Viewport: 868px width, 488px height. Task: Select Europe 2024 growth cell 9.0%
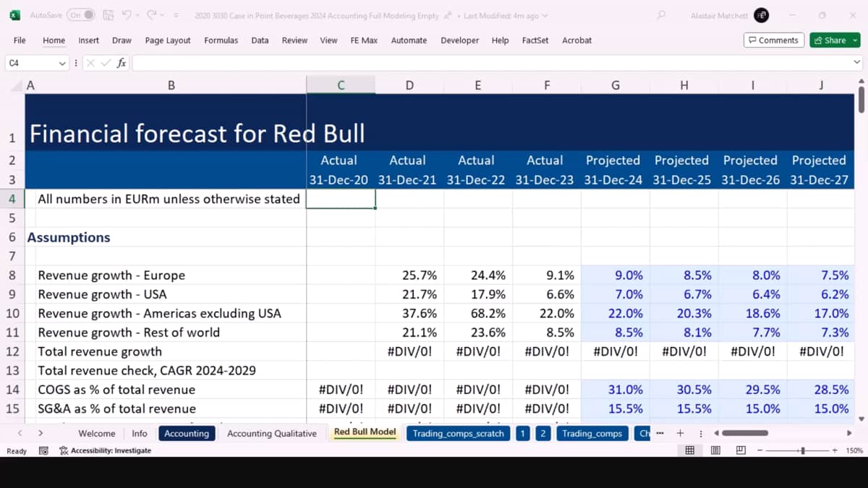coord(616,275)
